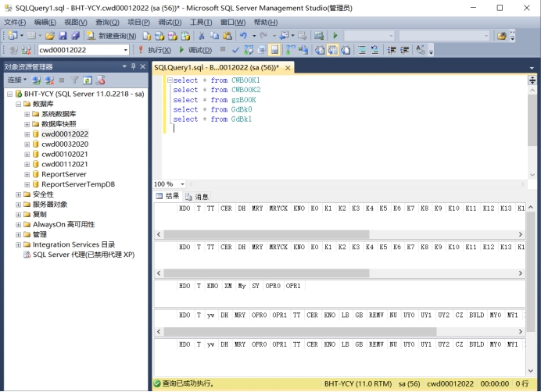Expand the 安全性 folder in tree
The height and width of the screenshot is (392, 541).
18,194
